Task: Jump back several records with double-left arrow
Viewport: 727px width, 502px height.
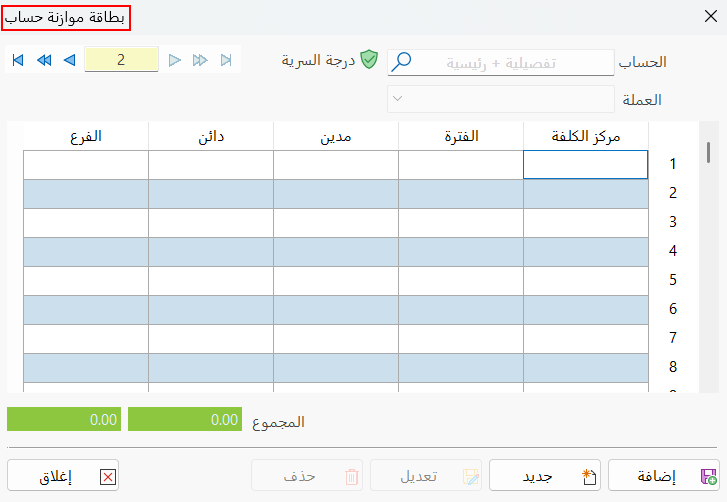Action: coord(44,60)
